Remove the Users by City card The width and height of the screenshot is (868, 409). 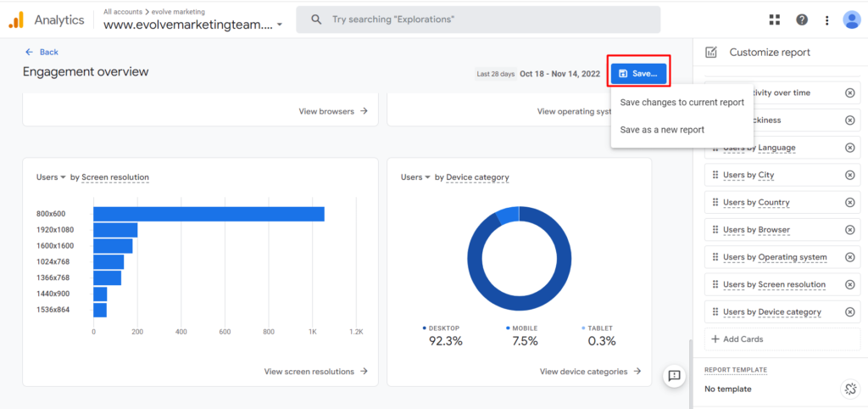coord(849,175)
